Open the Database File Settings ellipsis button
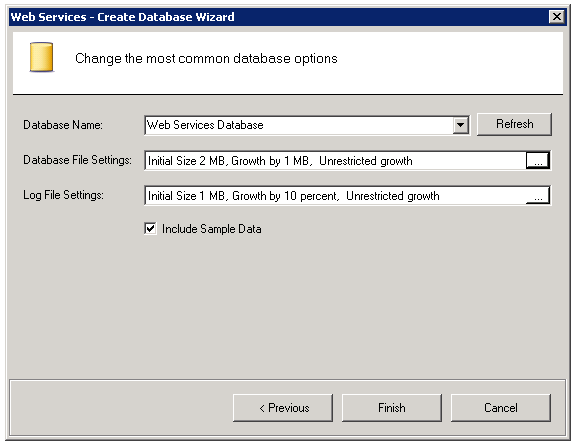This screenshot has width=575, height=445. point(538,160)
